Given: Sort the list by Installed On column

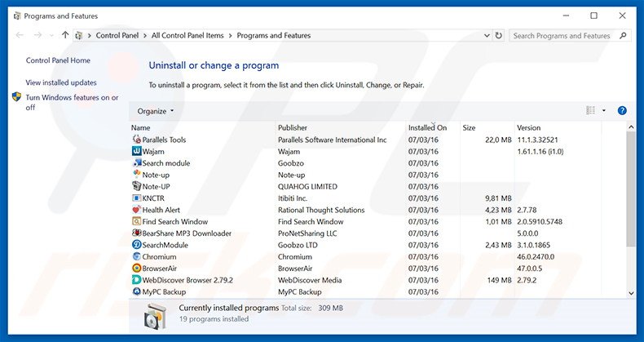Looking at the screenshot, I should (x=427, y=127).
